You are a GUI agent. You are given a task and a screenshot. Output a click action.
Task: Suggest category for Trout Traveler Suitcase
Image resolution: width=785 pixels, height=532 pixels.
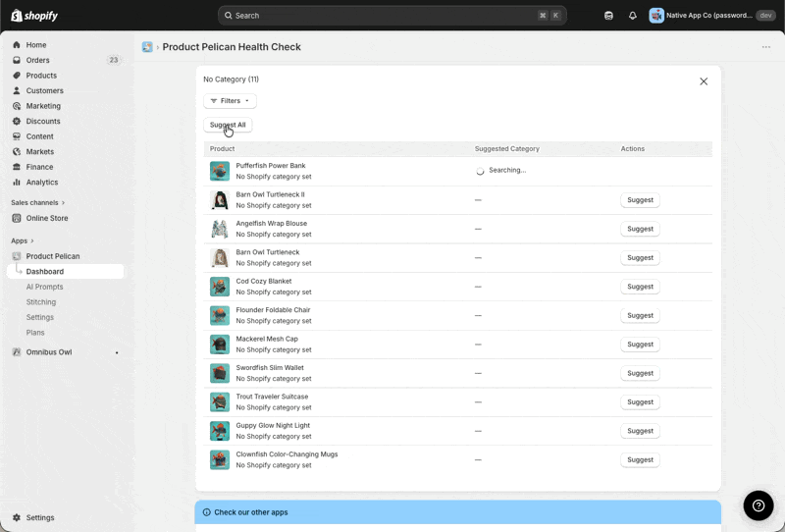641,401
